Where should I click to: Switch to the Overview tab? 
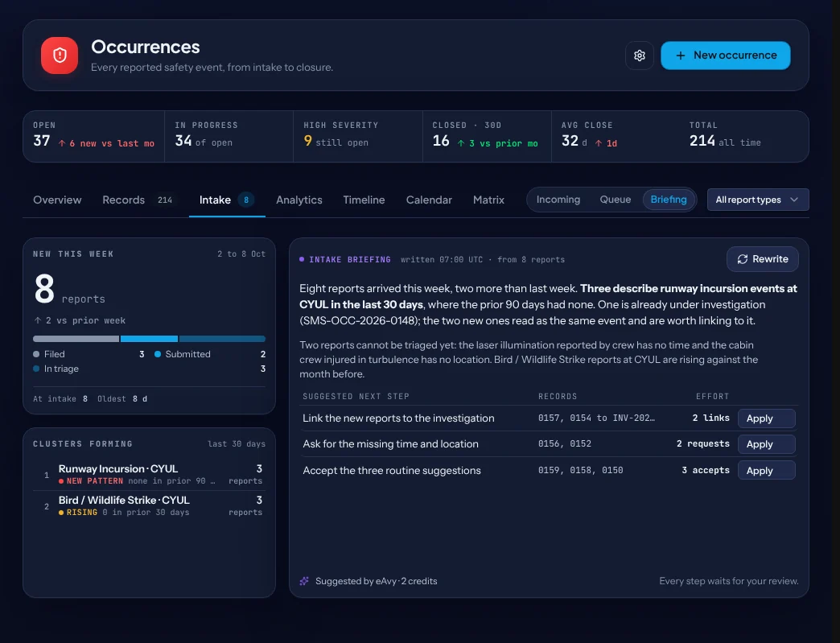[x=57, y=200]
